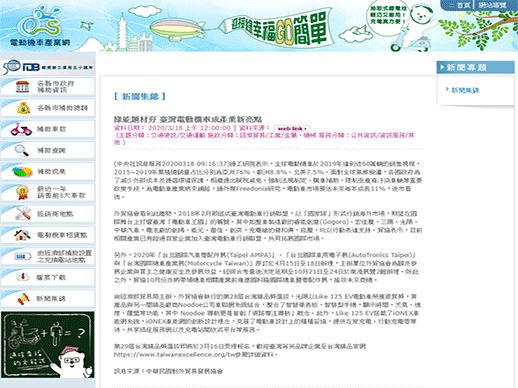
Task: Click the web link source button
Action: tap(292, 128)
